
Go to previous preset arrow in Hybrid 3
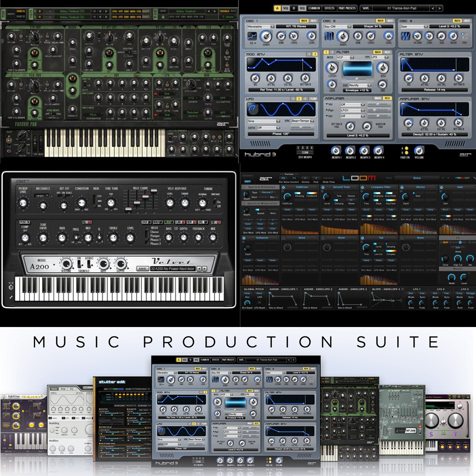433,8
